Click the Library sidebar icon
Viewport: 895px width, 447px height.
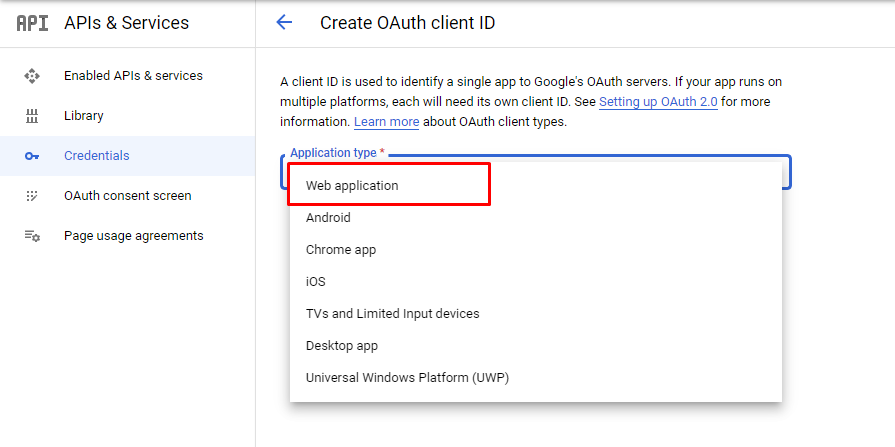coord(32,116)
